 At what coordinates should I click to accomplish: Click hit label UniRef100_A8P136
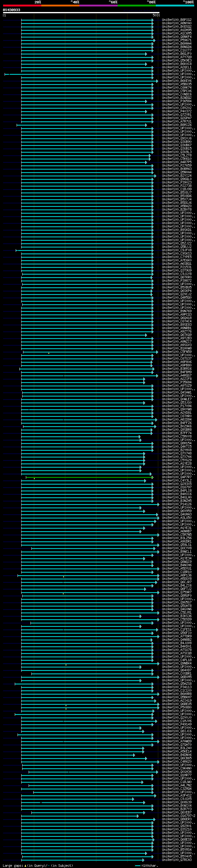click(x=176, y=575)
